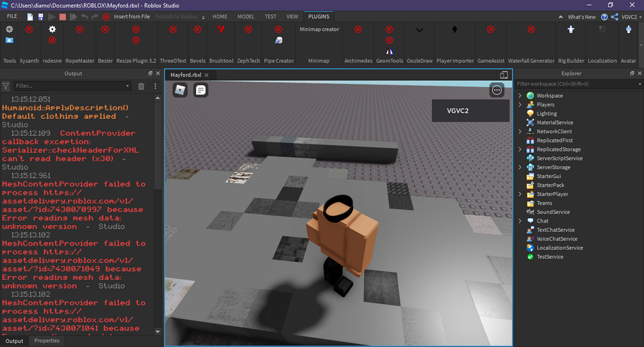The height and width of the screenshot is (347, 644).
Task: Click the GeomTools triangle icon
Action: click(x=390, y=52)
